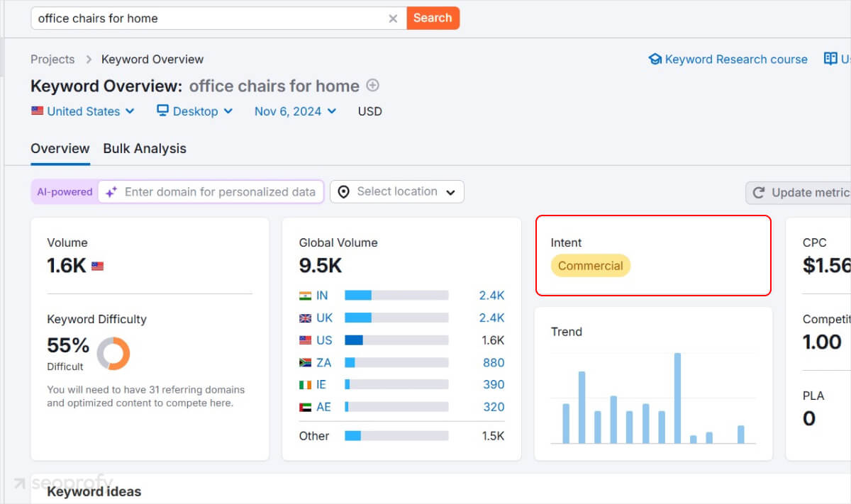Click the Other volume progress bar
The width and height of the screenshot is (851, 504).
click(x=396, y=436)
